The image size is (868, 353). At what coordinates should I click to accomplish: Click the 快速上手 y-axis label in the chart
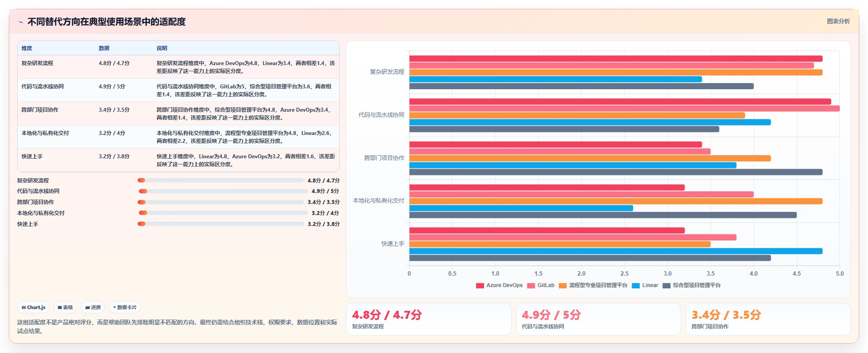(392, 244)
